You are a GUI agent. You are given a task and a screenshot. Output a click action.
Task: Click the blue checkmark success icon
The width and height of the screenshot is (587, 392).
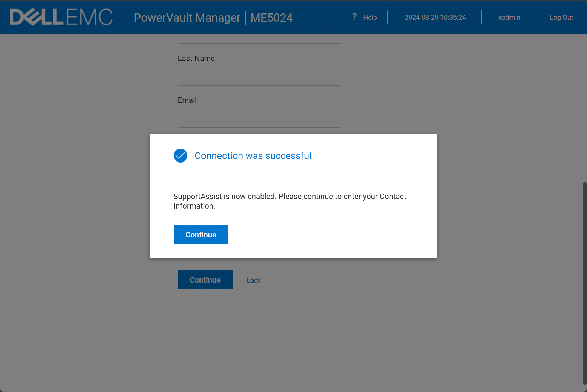click(x=180, y=155)
